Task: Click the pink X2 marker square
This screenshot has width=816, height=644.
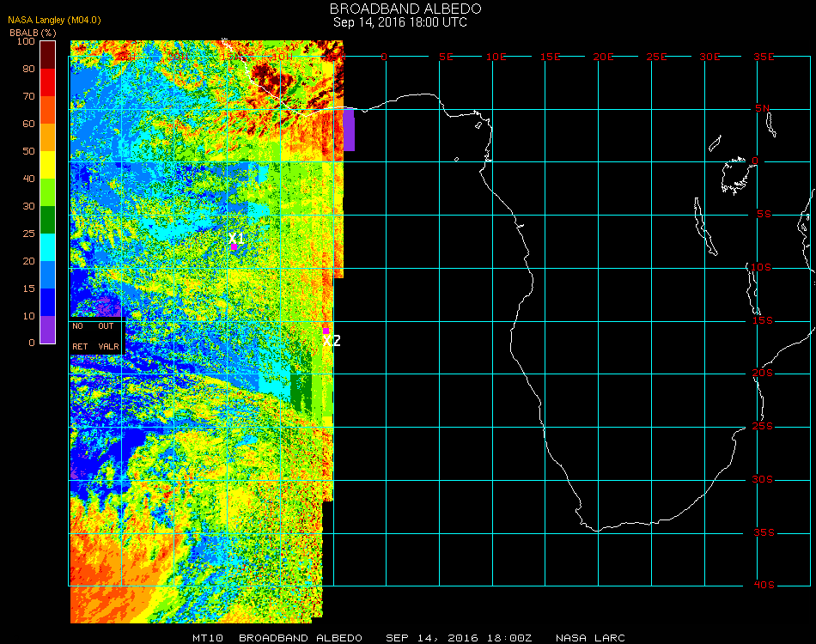Action: (326, 331)
